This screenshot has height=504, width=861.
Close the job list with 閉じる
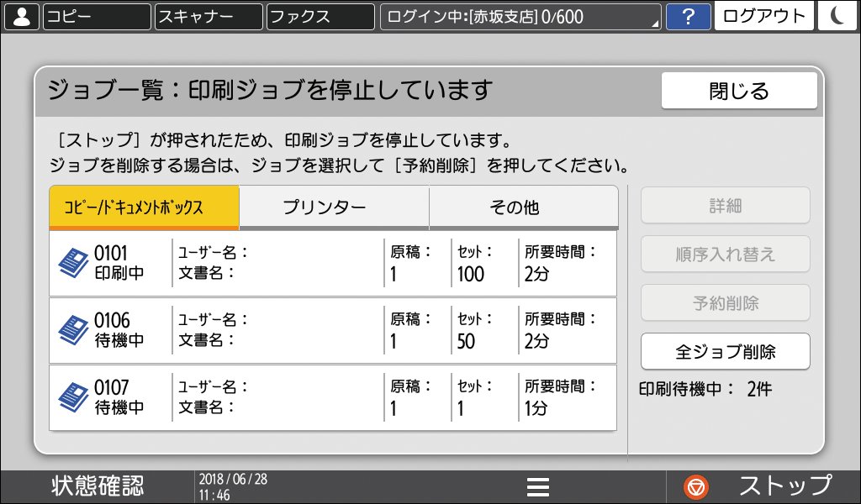pyautogui.click(x=739, y=90)
